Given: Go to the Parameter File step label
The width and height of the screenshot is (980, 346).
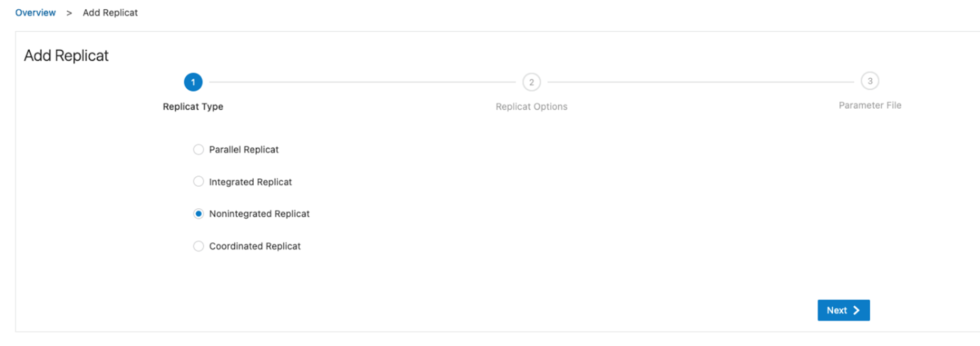Looking at the screenshot, I should 870,105.
